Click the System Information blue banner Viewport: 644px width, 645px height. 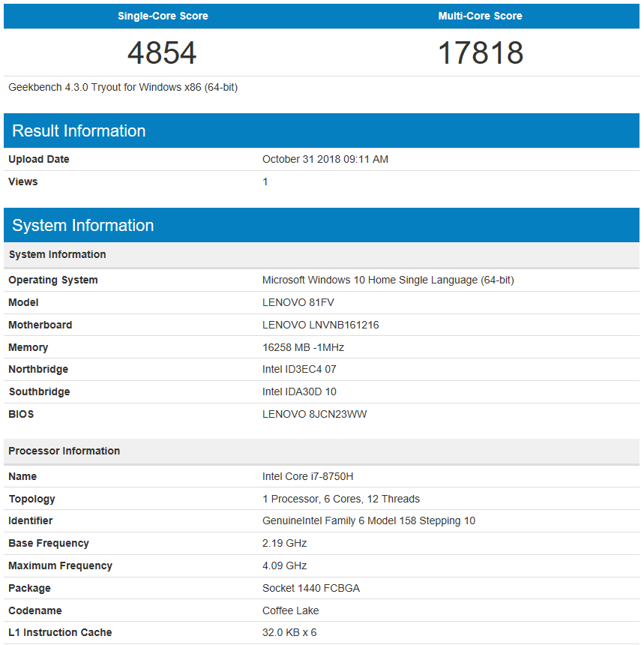click(79, 225)
